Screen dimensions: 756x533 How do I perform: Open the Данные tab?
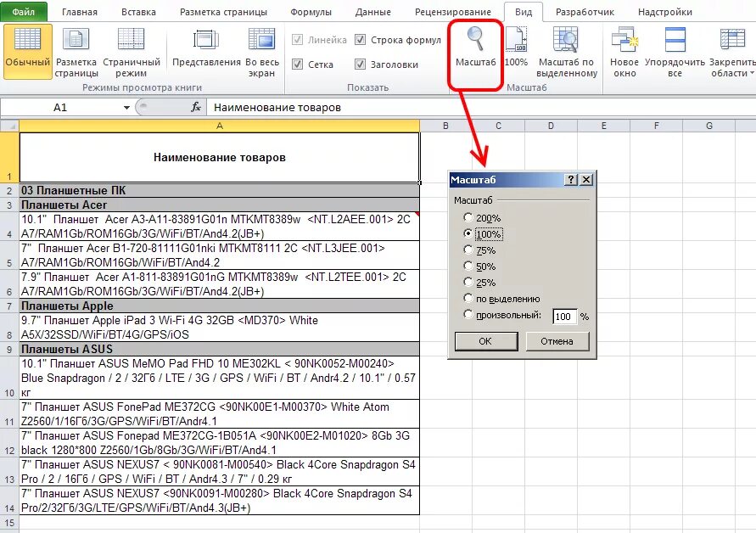coord(372,12)
